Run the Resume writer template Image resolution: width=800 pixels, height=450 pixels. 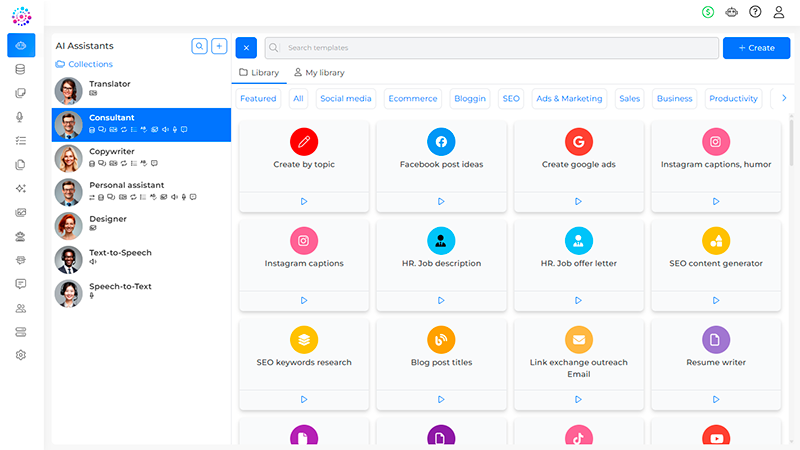716,399
